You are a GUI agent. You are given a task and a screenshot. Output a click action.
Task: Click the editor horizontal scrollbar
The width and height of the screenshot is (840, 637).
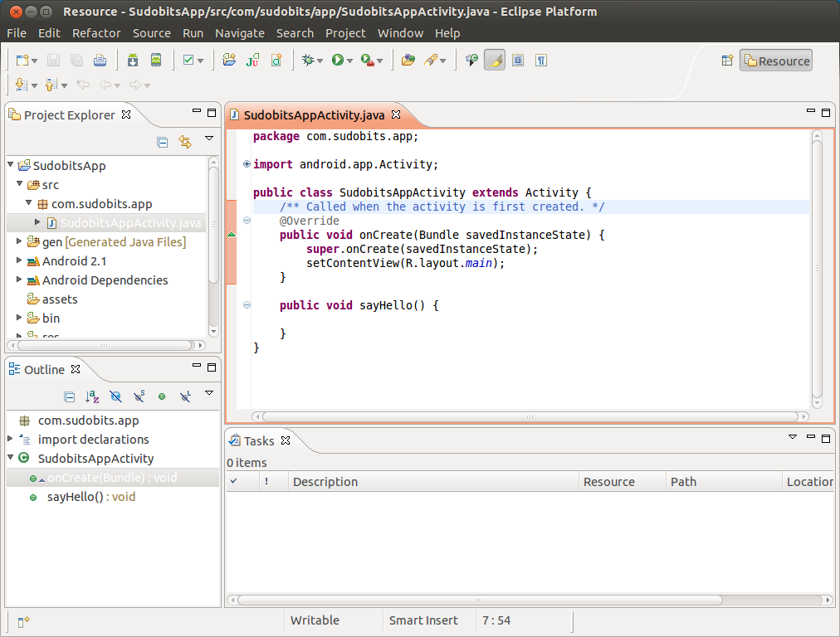(x=530, y=416)
